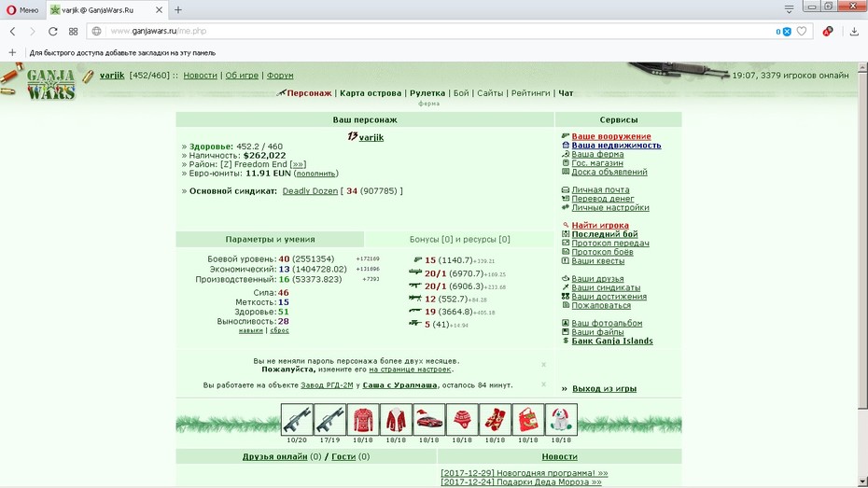Open Доска объявлений link
Image resolution: width=868 pixels, height=488 pixels.
click(609, 172)
